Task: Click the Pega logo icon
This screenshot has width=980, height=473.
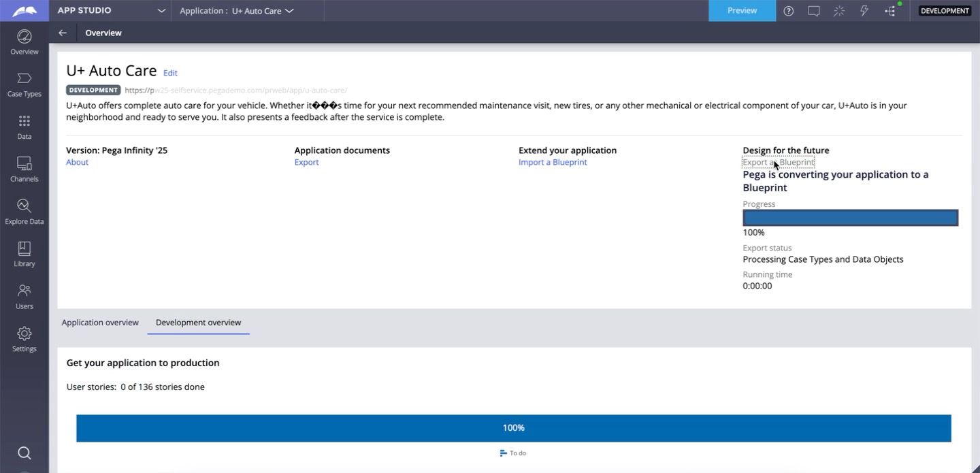Action: pyautogui.click(x=24, y=11)
